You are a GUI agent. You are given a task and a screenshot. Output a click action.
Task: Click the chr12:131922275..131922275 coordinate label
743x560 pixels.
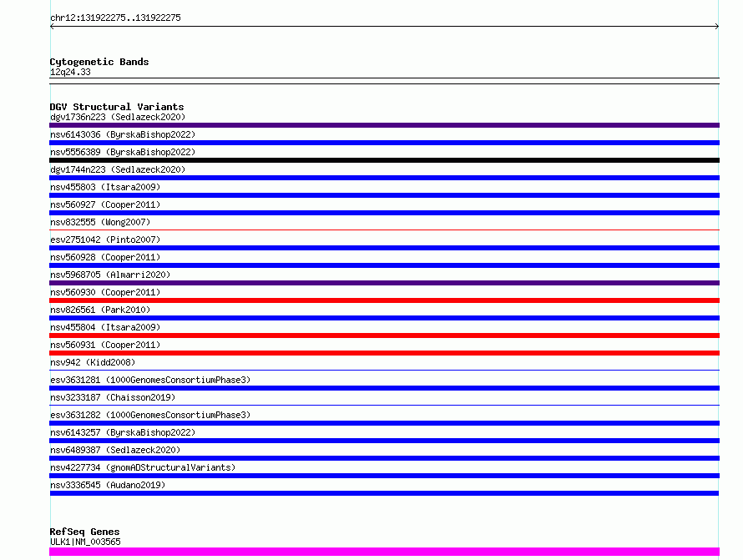[x=115, y=18]
